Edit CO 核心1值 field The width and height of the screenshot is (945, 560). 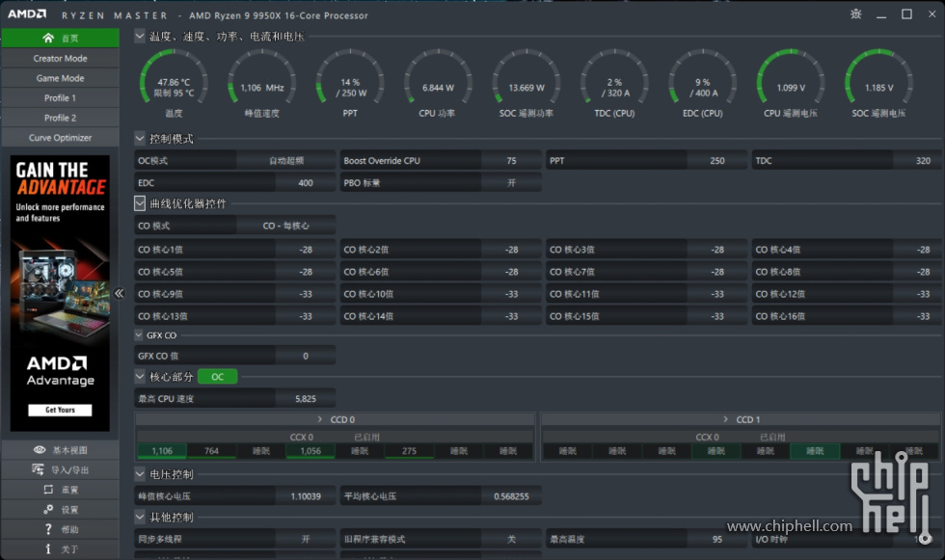[x=306, y=250]
